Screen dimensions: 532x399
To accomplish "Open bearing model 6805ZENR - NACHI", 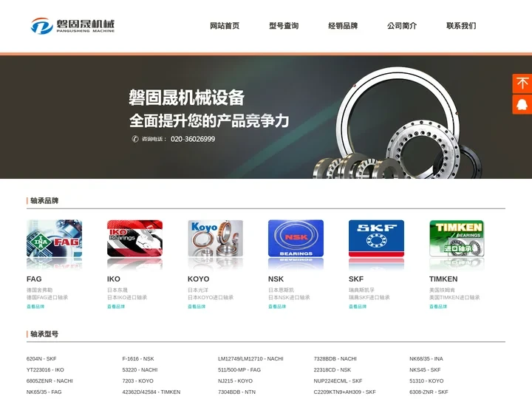I will (50, 381).
